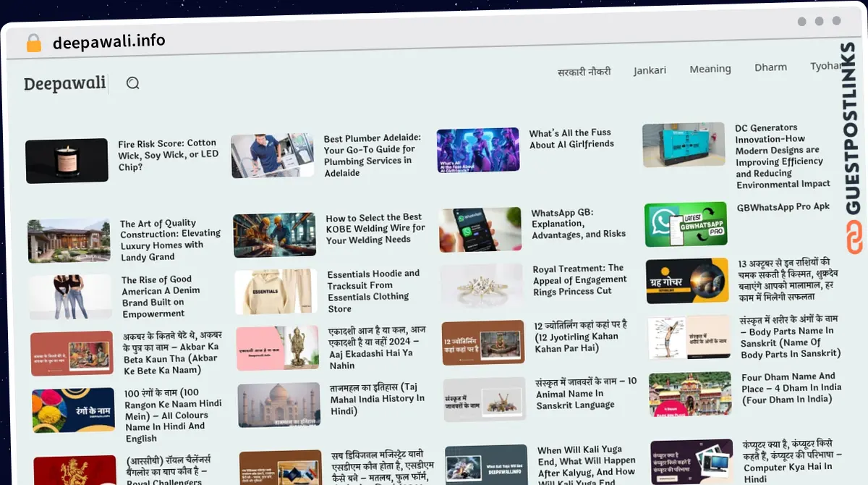Open the Meaning menu item
Image resolution: width=868 pixels, height=485 pixels.
(x=710, y=69)
